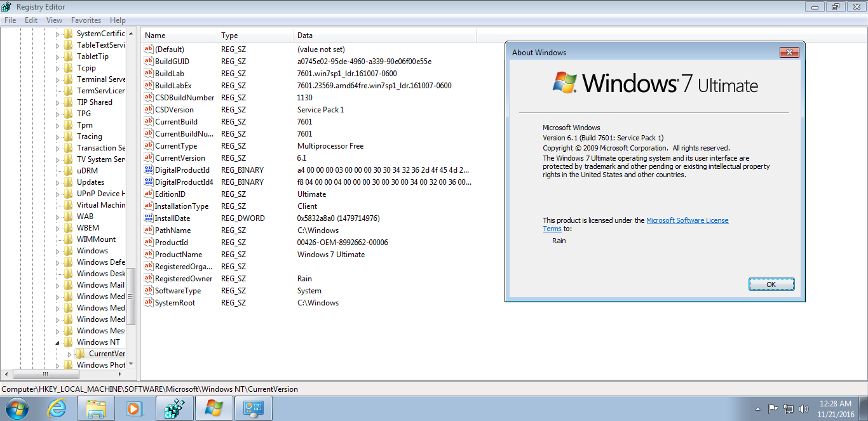Viewport: 868px width, 421px height.
Task: Click the string icon beside CSDVersion
Action: pos(149,110)
